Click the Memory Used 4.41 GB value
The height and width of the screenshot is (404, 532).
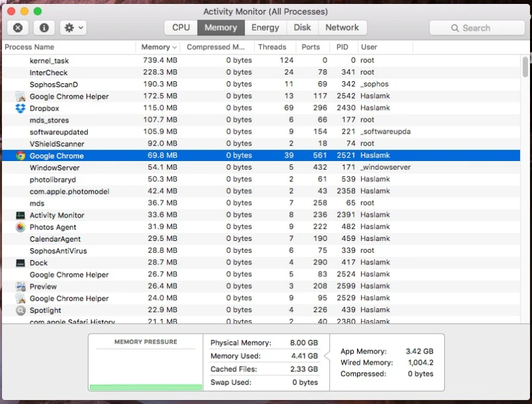point(305,356)
